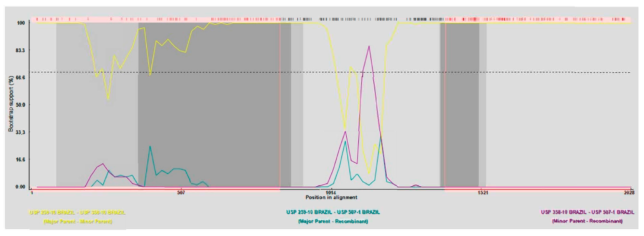The width and height of the screenshot is (644, 236).
Task: Click the 1521 tick label on x-axis
Action: [x=483, y=193]
